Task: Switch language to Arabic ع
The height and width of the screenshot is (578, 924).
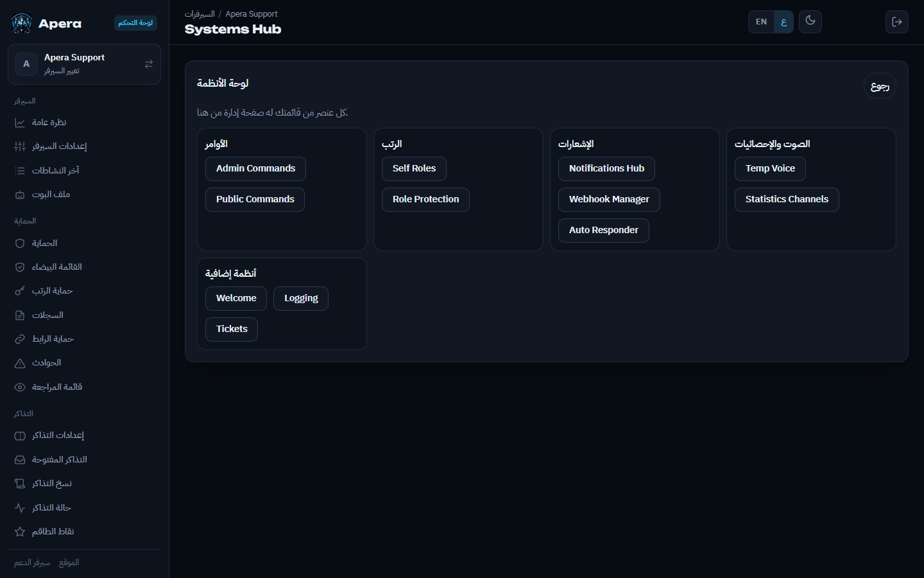Action: coord(783,22)
